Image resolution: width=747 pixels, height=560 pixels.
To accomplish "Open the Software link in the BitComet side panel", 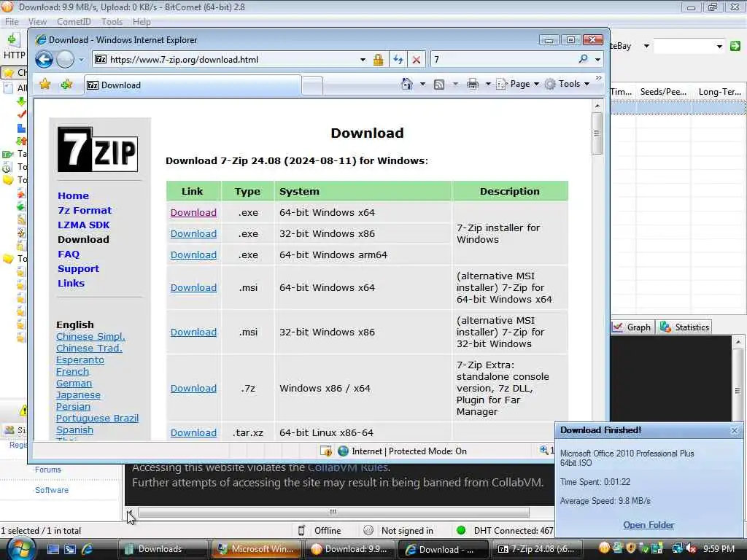I will point(52,490).
